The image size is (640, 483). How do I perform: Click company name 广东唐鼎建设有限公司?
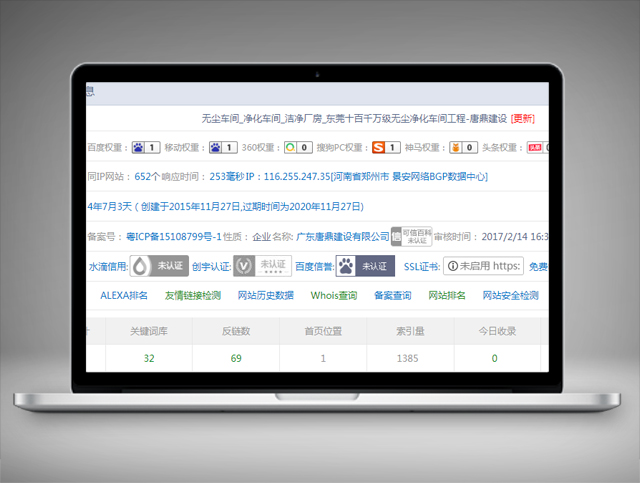(342, 237)
